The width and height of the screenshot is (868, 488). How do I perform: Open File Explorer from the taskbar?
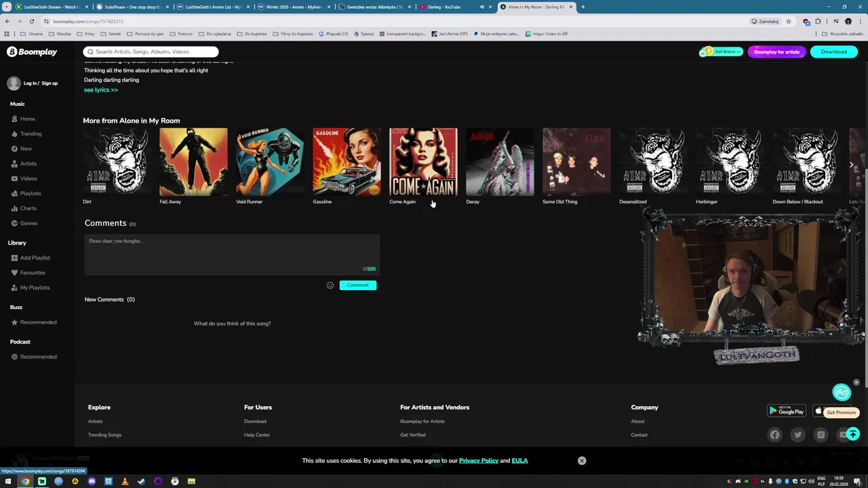coord(191,481)
